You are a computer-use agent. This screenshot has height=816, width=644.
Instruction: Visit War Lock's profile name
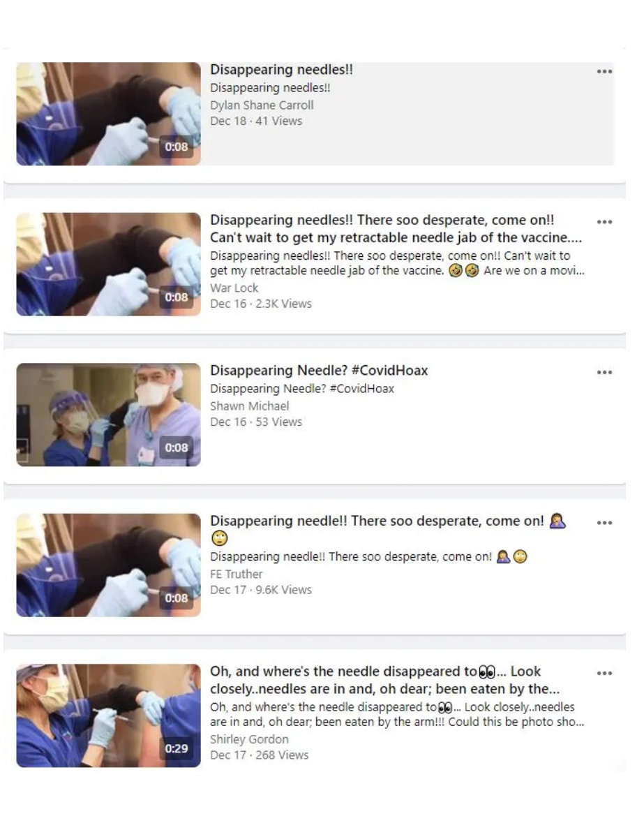tap(234, 288)
